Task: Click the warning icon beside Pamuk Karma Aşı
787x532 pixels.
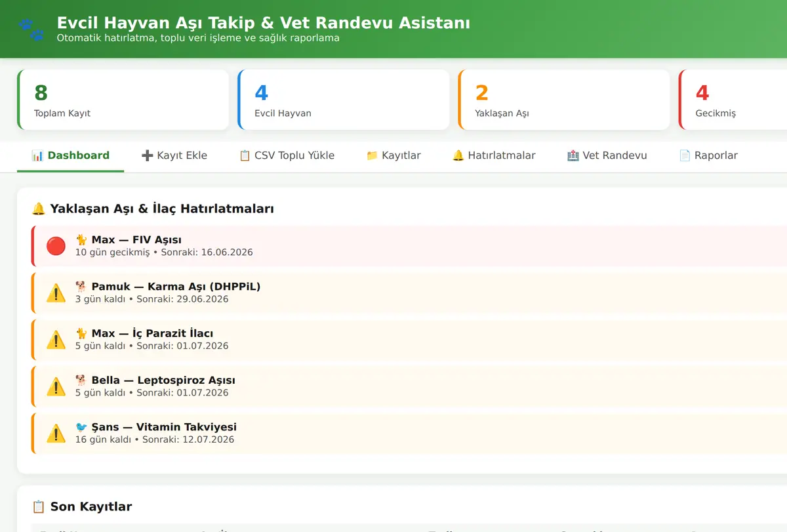Action: tap(56, 293)
